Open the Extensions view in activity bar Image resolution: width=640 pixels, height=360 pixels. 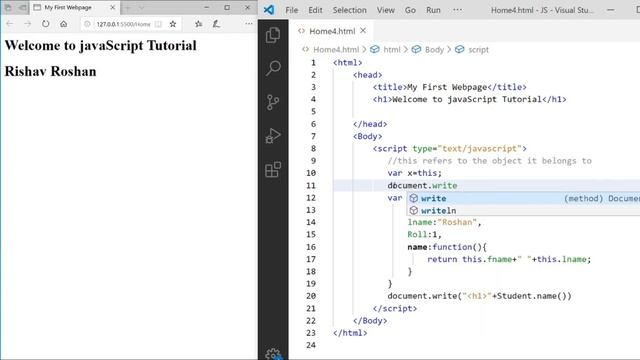point(273,170)
